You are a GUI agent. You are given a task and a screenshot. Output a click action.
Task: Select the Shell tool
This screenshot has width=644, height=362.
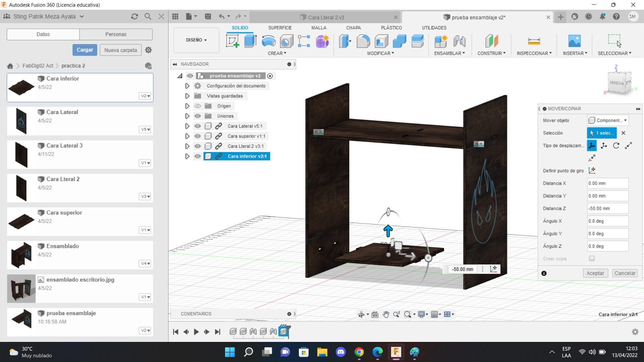[381, 41]
